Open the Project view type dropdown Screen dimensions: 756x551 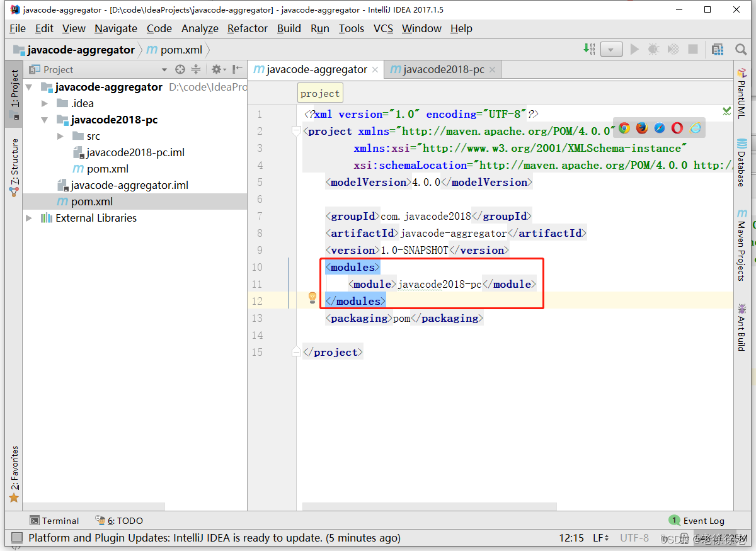click(164, 70)
